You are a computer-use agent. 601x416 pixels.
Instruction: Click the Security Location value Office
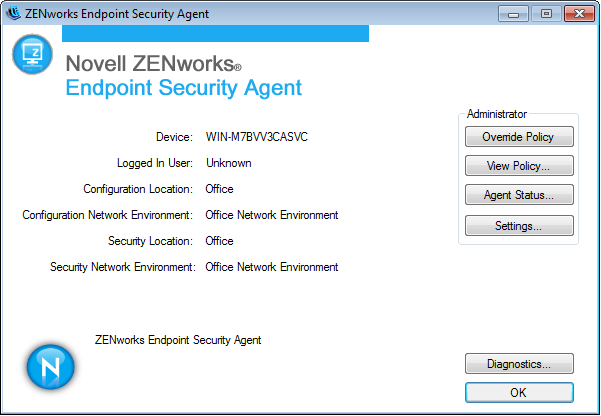(x=219, y=241)
